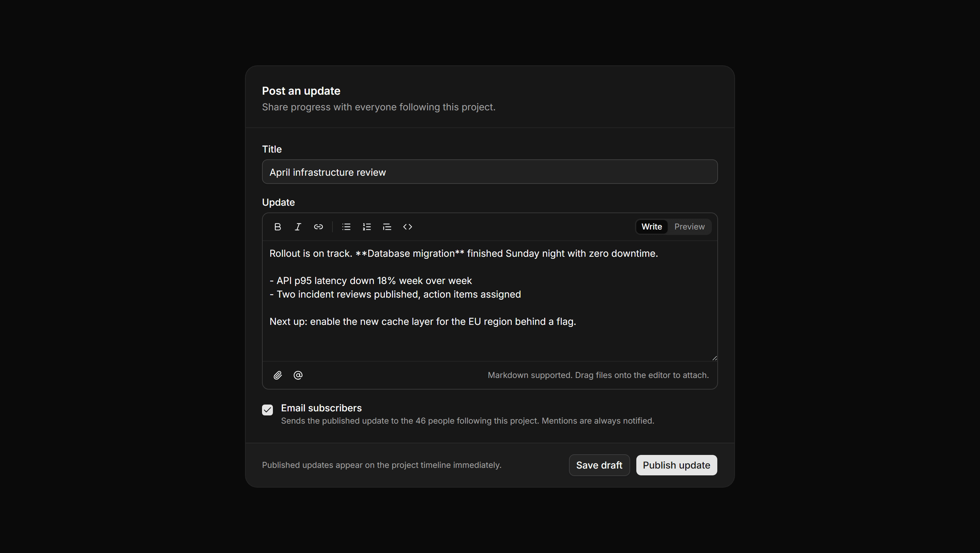Click the "Next up: enable the new cache layer" line
This screenshot has width=980, height=553.
[423, 321]
